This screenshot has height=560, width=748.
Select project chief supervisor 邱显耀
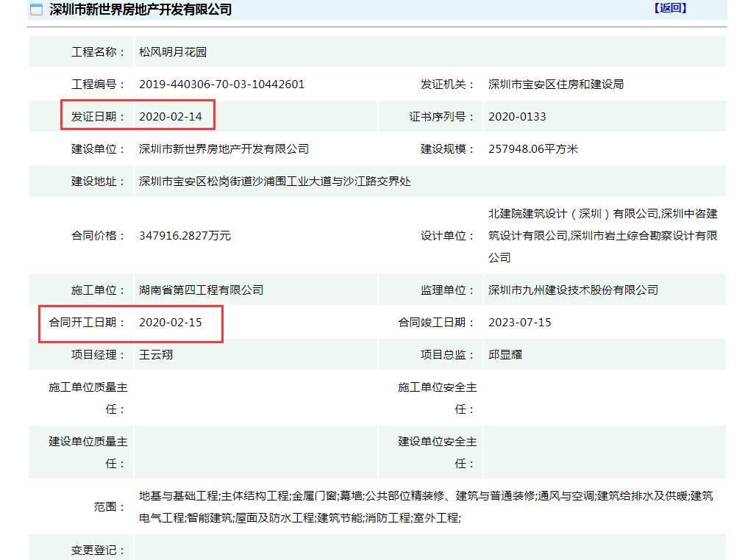505,355
